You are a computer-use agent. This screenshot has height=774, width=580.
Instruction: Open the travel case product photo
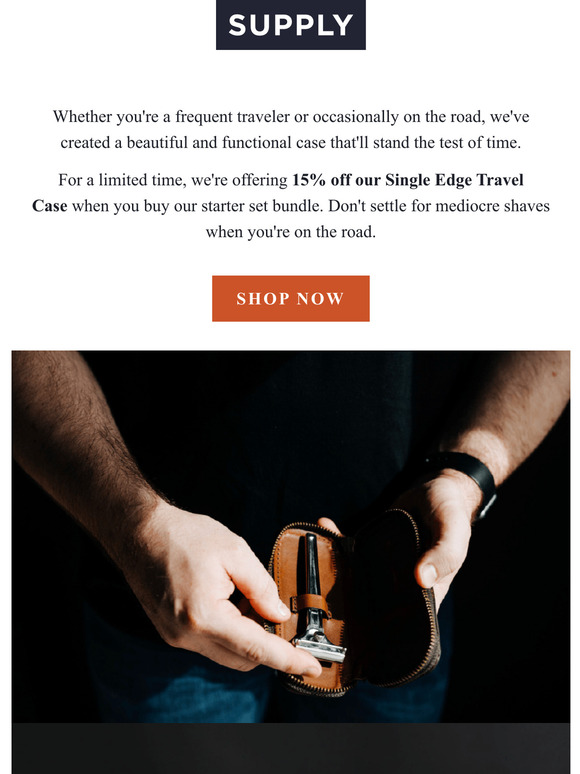pyautogui.click(x=291, y=537)
